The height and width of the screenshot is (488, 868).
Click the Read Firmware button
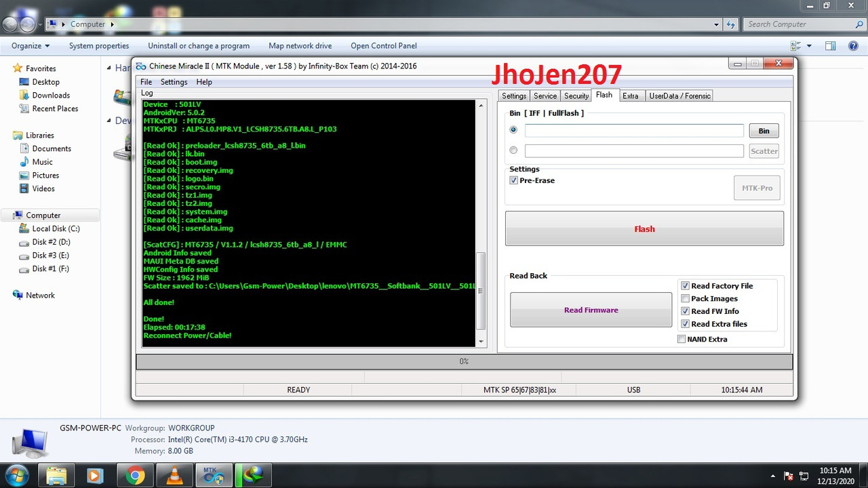pyautogui.click(x=591, y=310)
